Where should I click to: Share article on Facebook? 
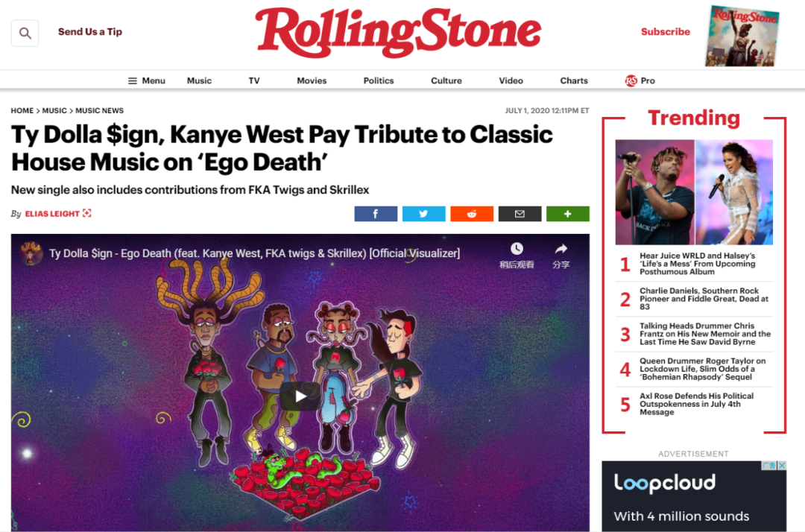(375, 214)
